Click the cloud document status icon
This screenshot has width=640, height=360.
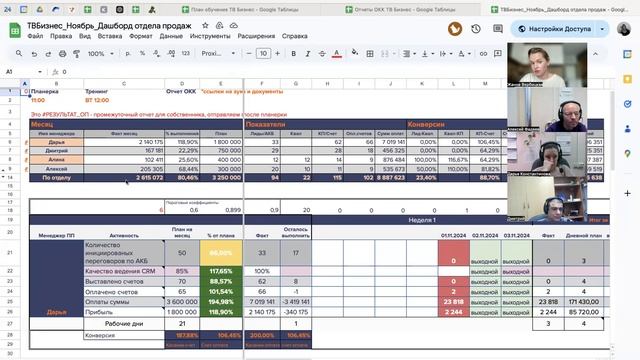tap(233, 25)
